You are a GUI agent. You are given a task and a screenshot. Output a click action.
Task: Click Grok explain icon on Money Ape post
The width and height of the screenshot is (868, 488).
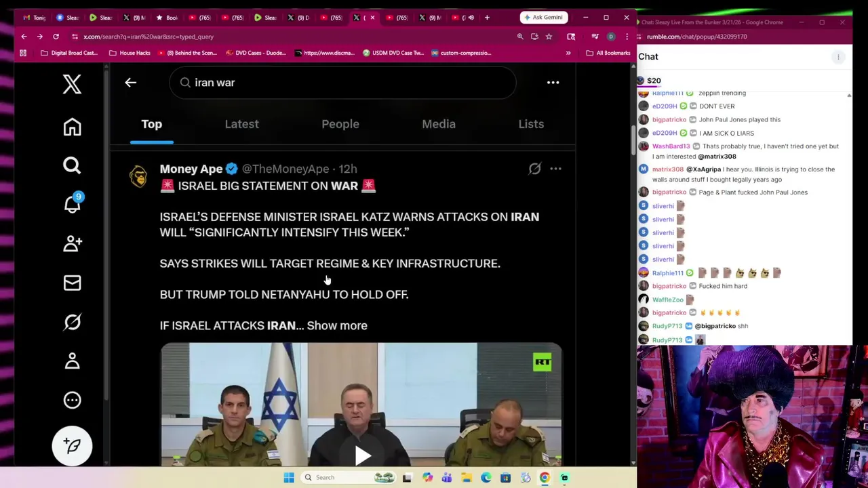pos(534,169)
